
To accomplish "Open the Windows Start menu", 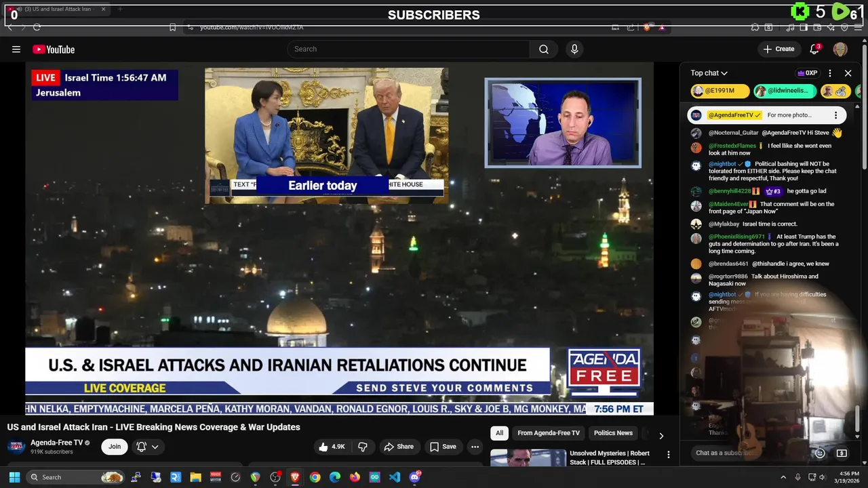I will tap(14, 477).
